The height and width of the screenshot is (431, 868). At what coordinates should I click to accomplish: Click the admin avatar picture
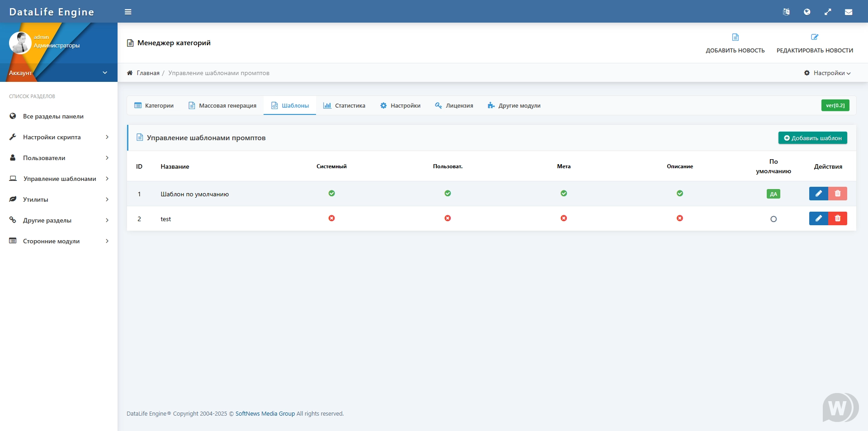(x=20, y=43)
